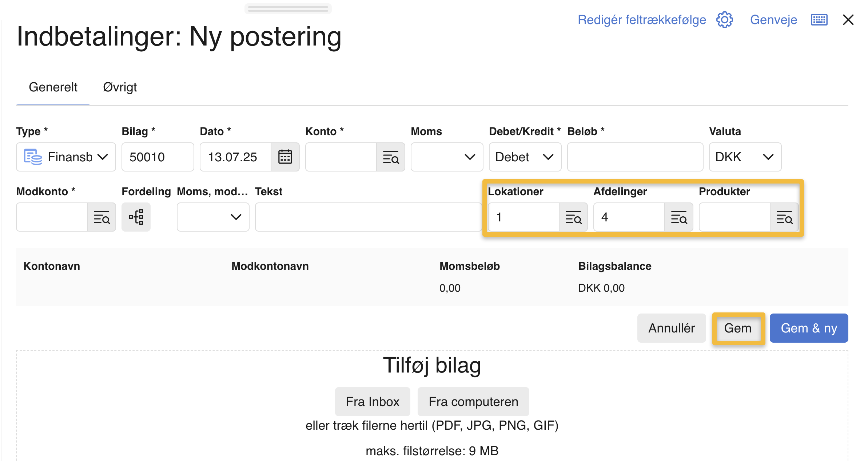868x461 pixels.
Task: Click the Fra Inbox button
Action: pyautogui.click(x=373, y=402)
